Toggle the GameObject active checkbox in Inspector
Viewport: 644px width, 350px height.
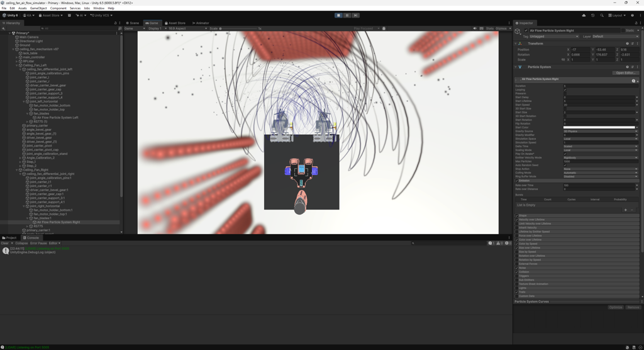(x=526, y=30)
